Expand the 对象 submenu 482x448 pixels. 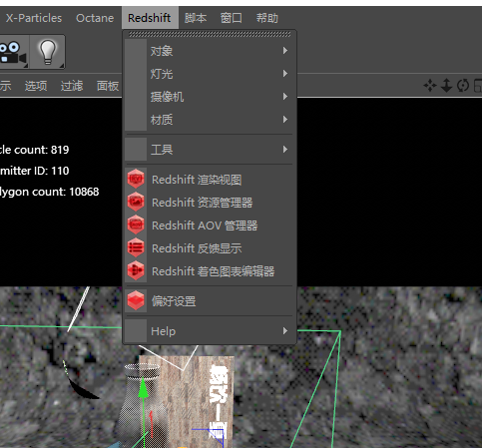[210, 51]
